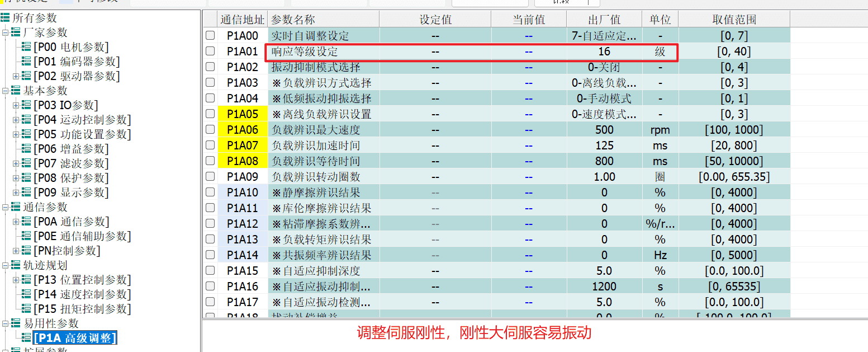The image size is (868, 352).
Task: Open PN控制参数 in the parameter tree
Action: click(67, 251)
